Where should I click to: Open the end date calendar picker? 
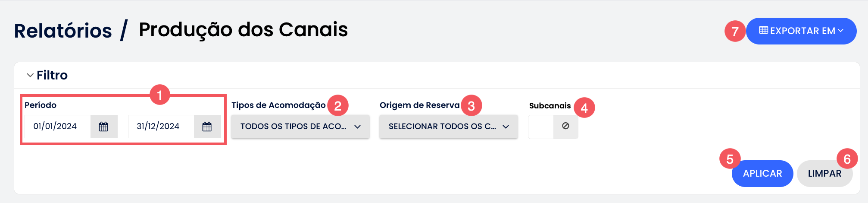tap(207, 127)
